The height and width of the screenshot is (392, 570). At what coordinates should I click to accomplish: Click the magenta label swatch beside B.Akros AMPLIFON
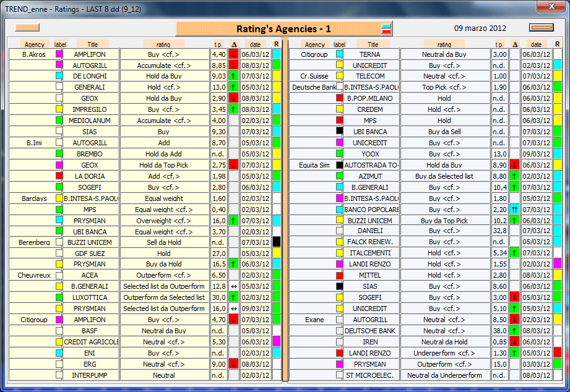click(59, 54)
